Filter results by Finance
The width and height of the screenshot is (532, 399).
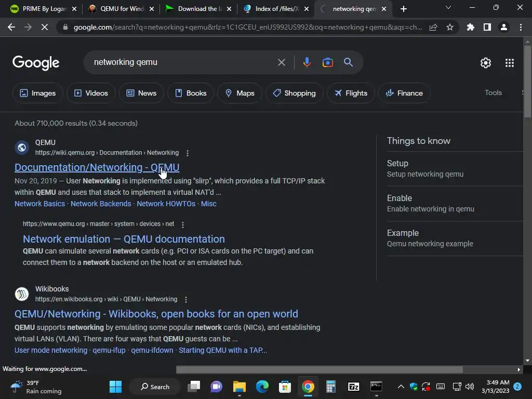pyautogui.click(x=404, y=93)
